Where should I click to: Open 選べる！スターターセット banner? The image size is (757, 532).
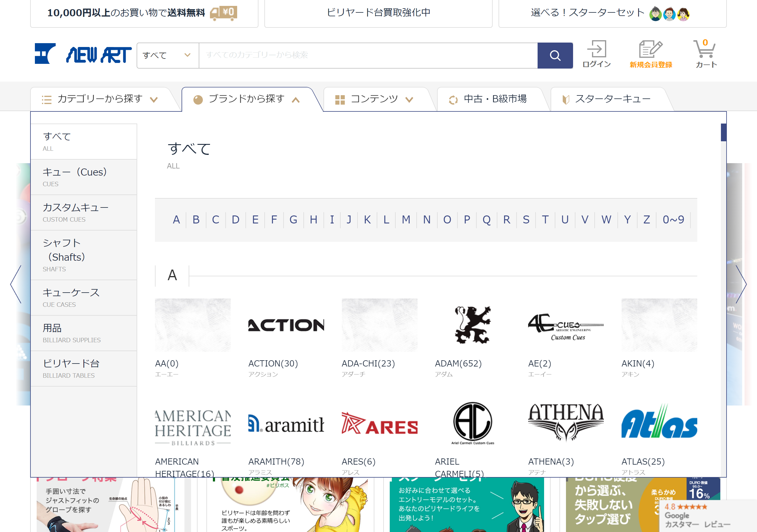(613, 13)
